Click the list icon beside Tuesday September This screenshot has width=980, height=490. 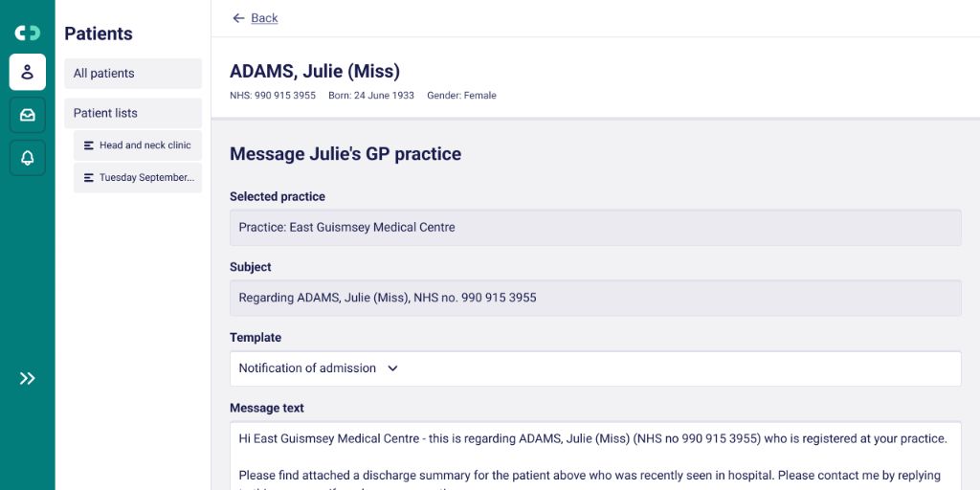pyautogui.click(x=89, y=178)
